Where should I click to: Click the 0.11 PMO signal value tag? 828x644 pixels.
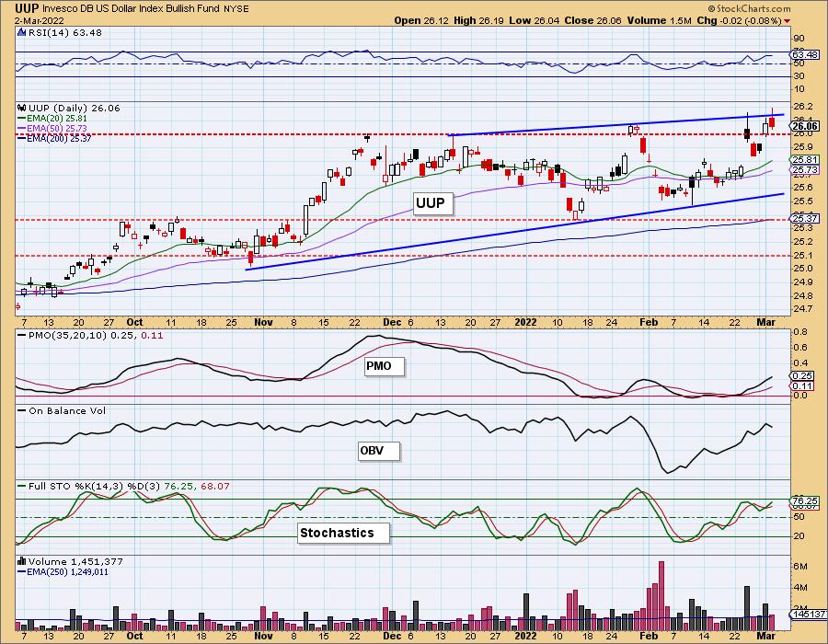[x=802, y=385]
